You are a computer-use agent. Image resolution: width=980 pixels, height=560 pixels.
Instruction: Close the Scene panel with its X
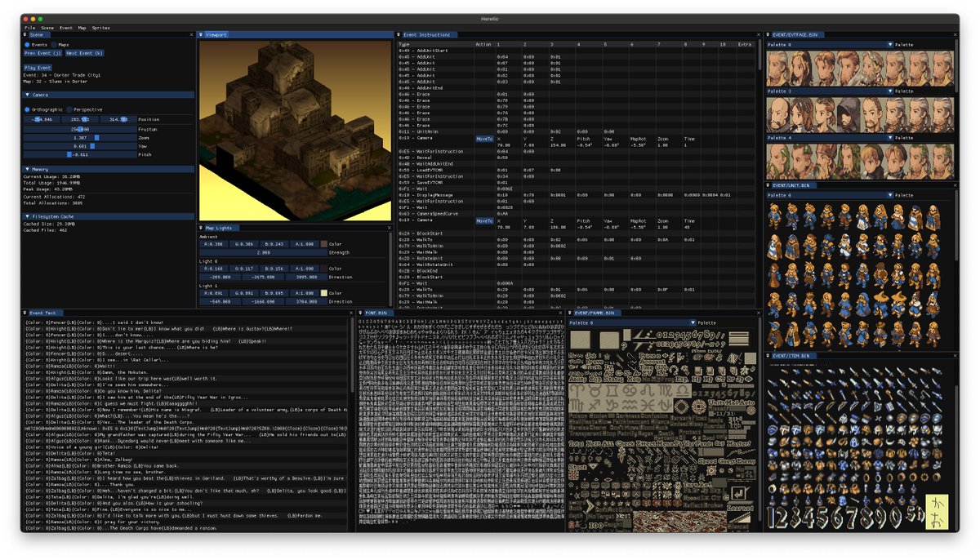coord(191,34)
